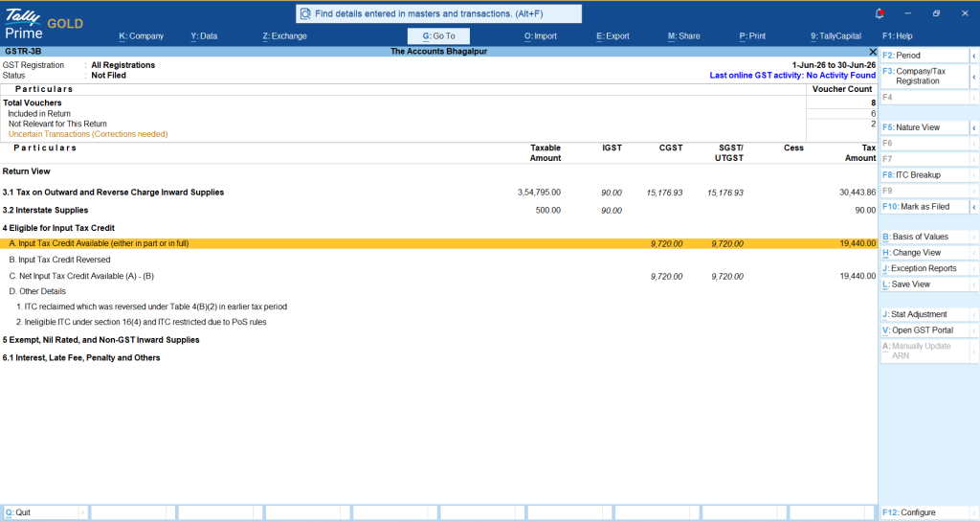Click the search icon in the find bar

tap(305, 13)
